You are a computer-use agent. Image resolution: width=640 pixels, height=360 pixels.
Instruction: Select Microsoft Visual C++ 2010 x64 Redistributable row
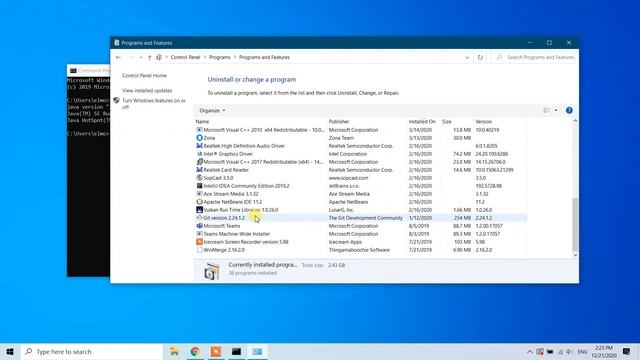coord(361,130)
